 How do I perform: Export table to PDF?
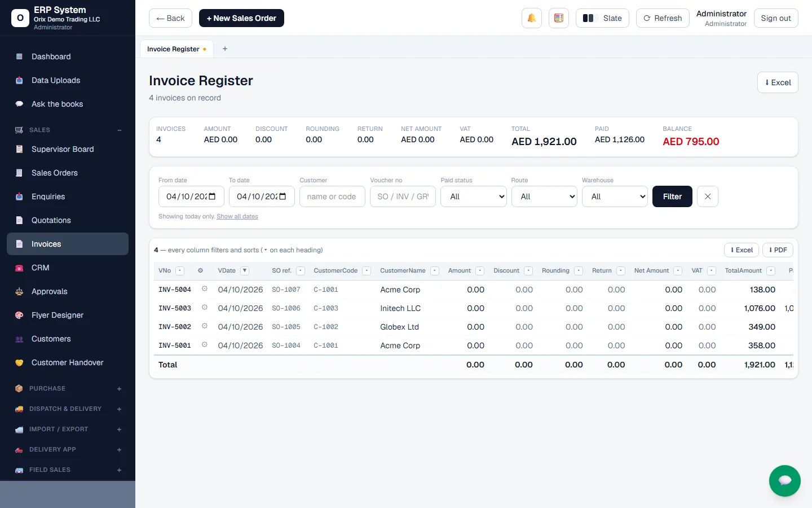click(778, 250)
